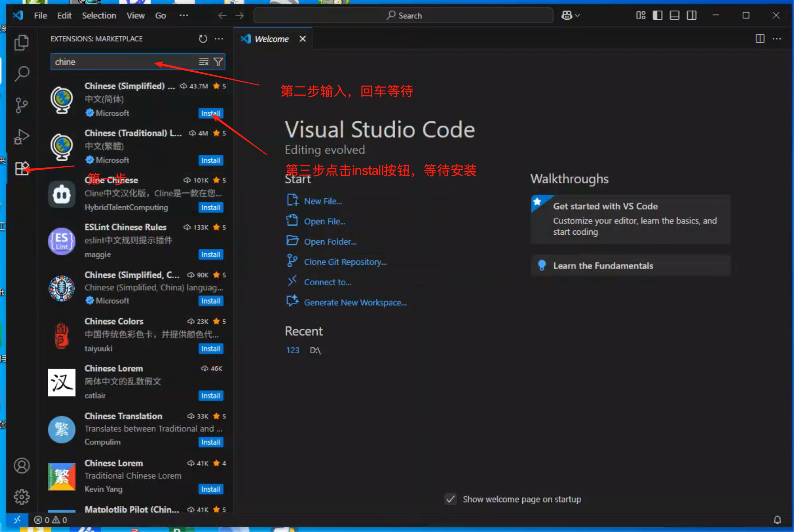Open editor More Actions ellipsis
The height and width of the screenshot is (532, 794).
point(777,39)
